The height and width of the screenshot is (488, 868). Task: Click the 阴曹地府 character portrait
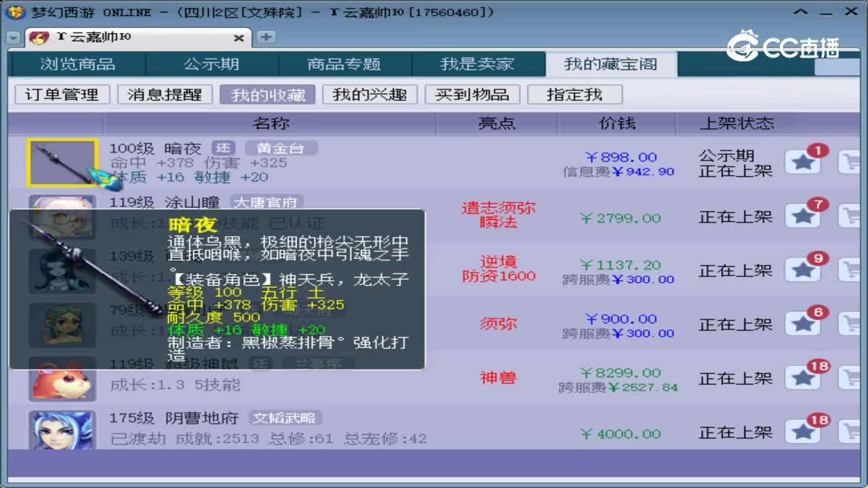pos(62,430)
